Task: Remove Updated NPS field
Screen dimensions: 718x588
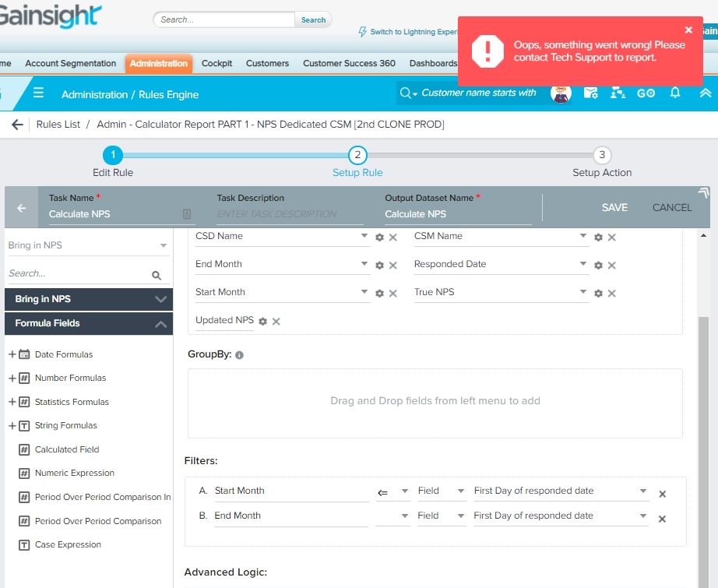Action: 276,322
